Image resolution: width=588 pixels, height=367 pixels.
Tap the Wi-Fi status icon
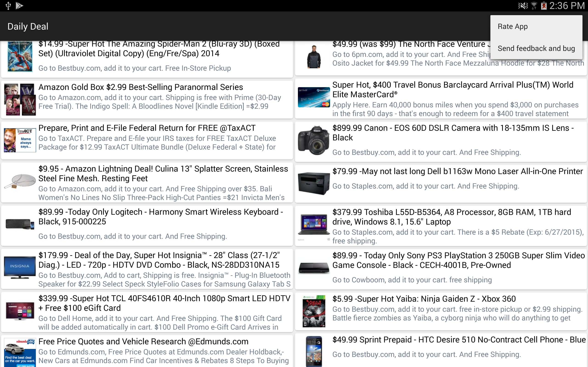(534, 5)
